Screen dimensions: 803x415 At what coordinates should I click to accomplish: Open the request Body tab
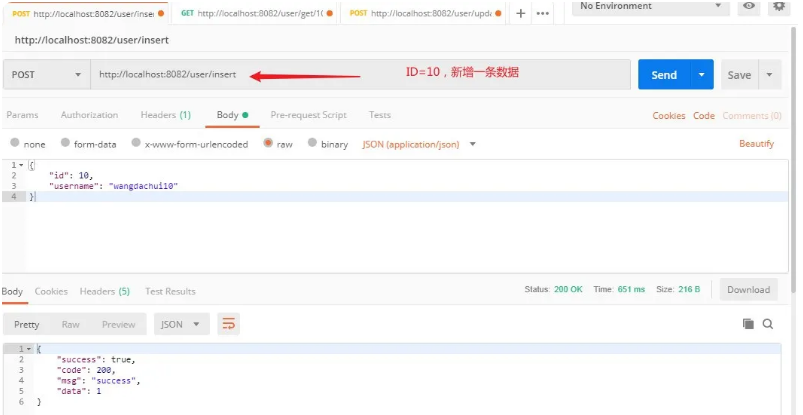click(x=232, y=115)
